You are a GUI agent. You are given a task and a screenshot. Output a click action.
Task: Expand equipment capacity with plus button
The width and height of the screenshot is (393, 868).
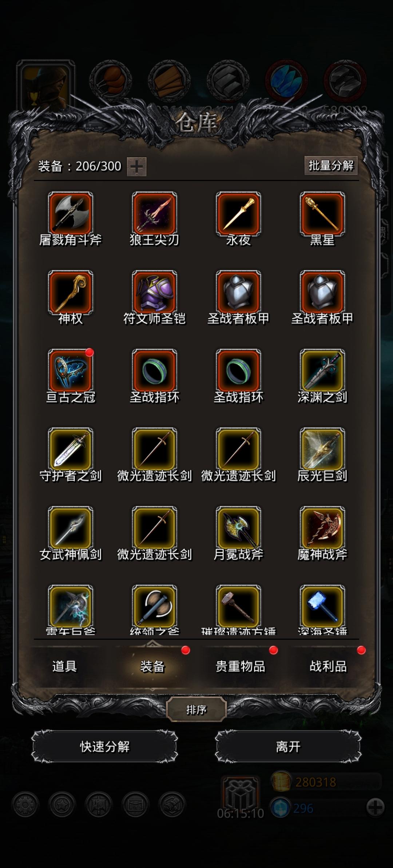point(136,167)
